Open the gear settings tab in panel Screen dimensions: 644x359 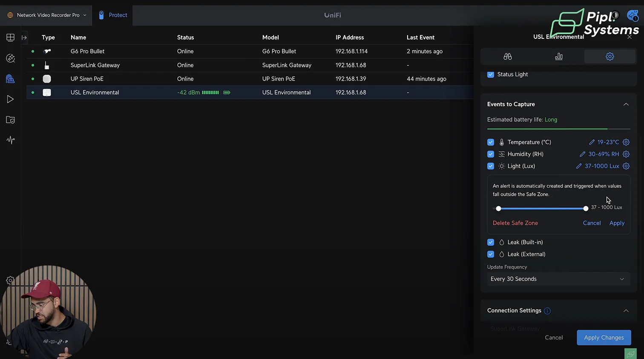pyautogui.click(x=610, y=56)
